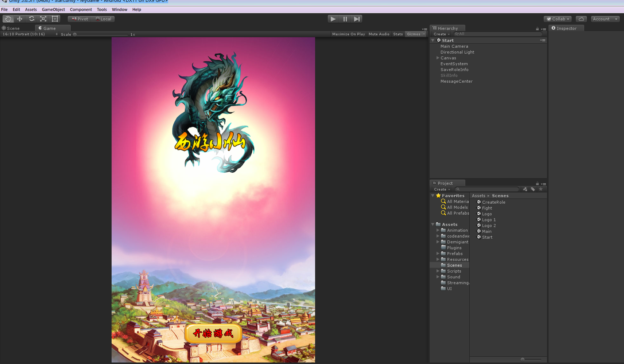Toggle Mute Audio in Game view
Viewport: 624px width, 364px height.
coord(379,34)
